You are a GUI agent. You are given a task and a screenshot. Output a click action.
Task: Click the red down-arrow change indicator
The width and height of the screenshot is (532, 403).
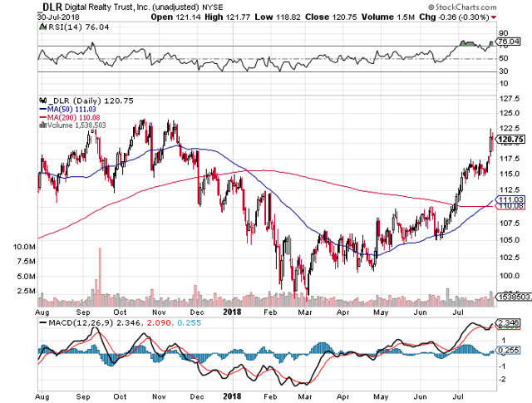point(494,17)
